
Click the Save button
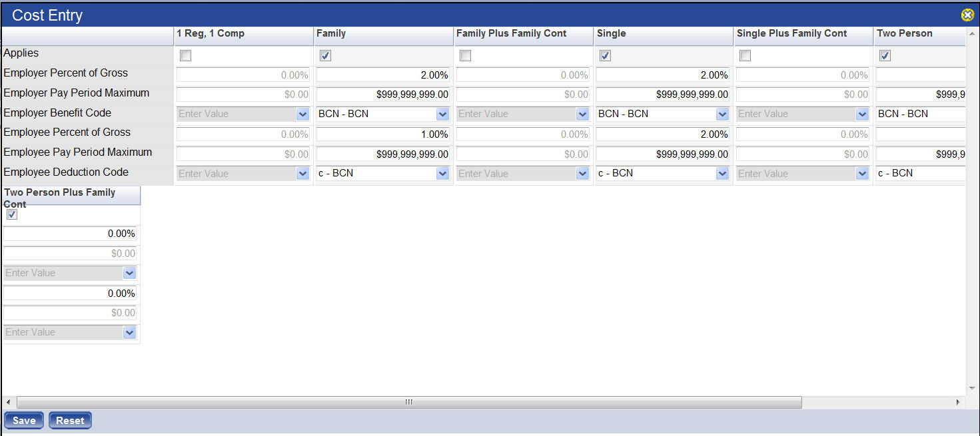[x=23, y=420]
